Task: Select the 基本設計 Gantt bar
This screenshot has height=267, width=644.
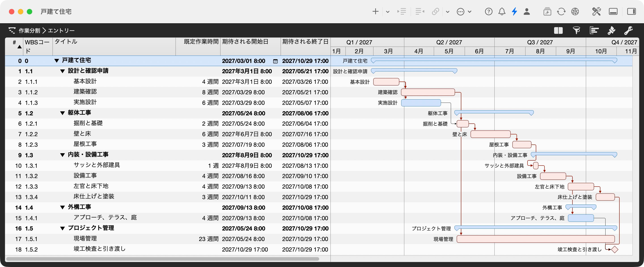Action: tap(386, 82)
